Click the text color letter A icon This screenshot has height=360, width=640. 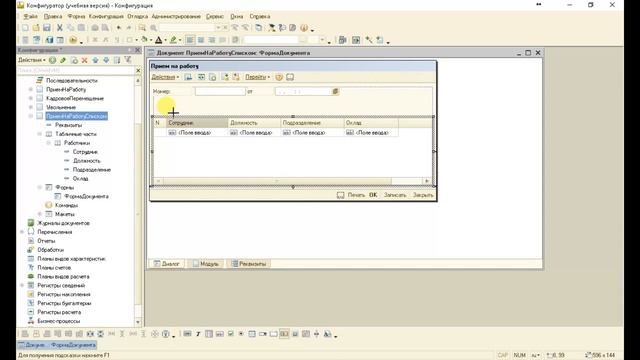pyautogui.click(x=159, y=40)
